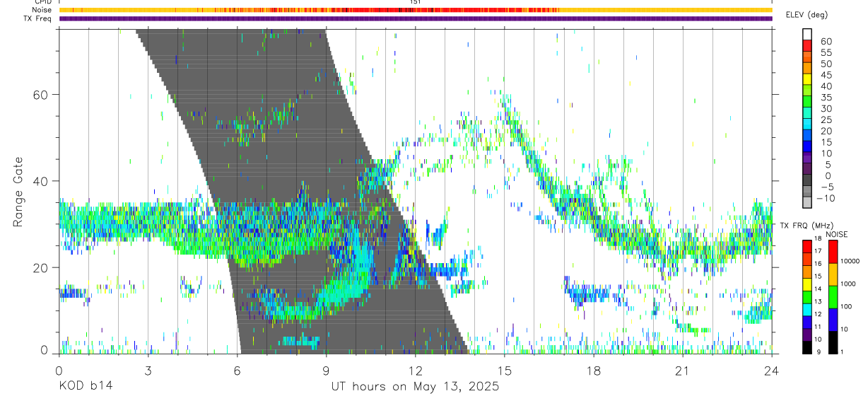The height and width of the screenshot is (401, 868).
Task: Click the '0' tick on the UT hours axis
Action: (x=59, y=369)
